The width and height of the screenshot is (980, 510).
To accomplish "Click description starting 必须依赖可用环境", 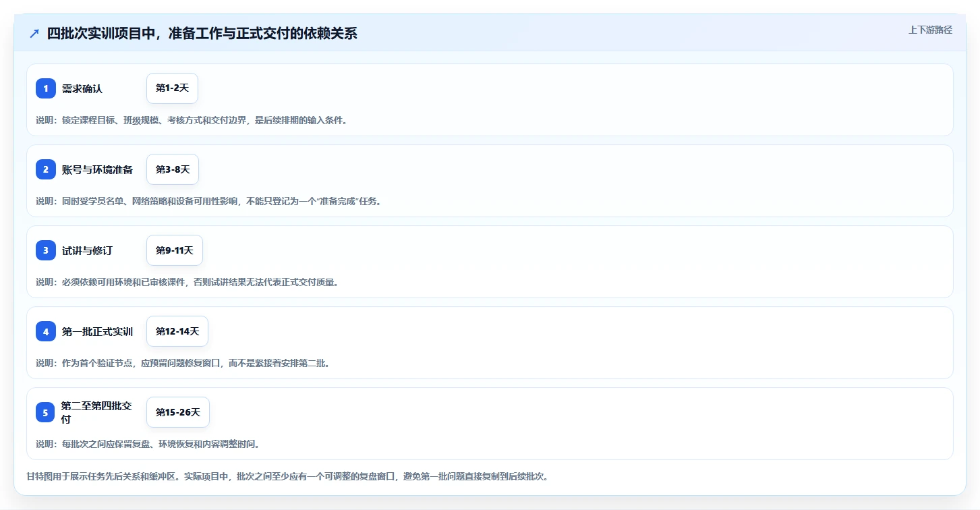I will click(x=187, y=282).
